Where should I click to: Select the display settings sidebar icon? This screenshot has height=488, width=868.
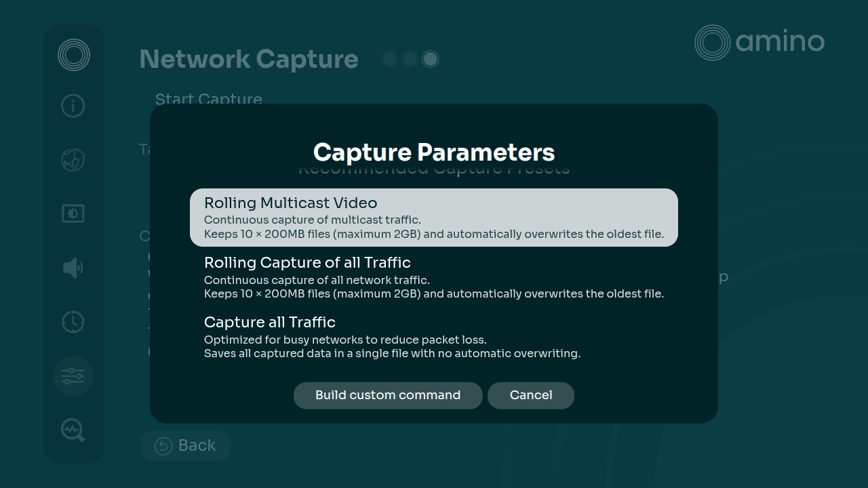coord(73,213)
